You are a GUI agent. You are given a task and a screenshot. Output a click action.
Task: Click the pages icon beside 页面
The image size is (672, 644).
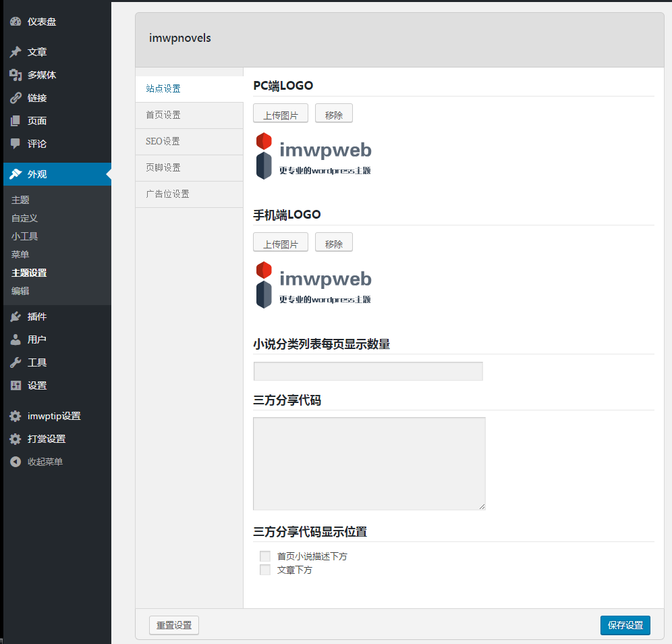click(x=16, y=121)
